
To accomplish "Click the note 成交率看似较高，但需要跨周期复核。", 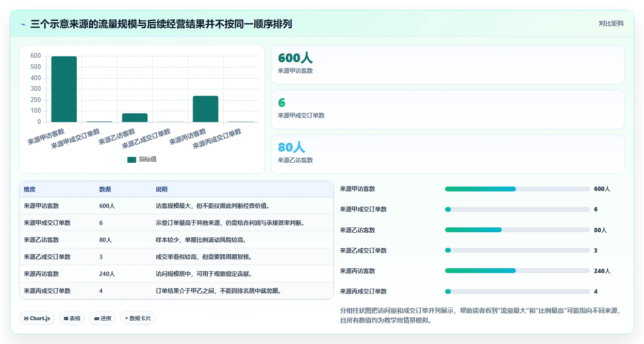I will 204,257.
